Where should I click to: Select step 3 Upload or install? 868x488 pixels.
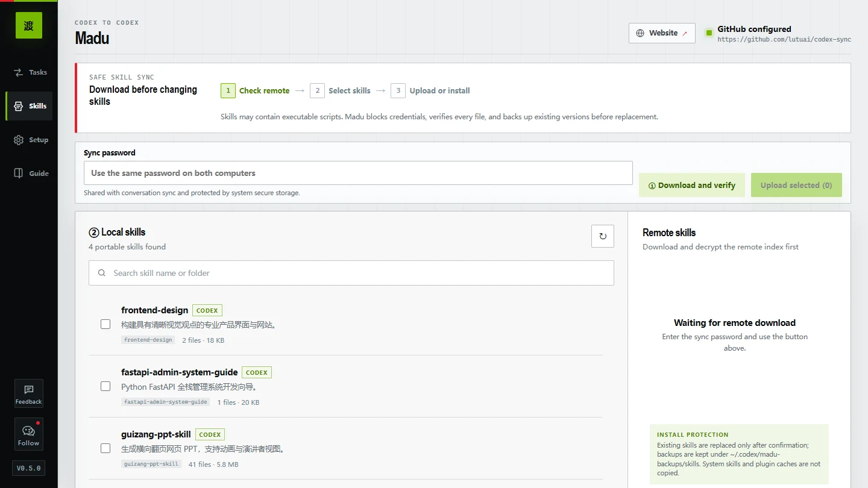(430, 91)
